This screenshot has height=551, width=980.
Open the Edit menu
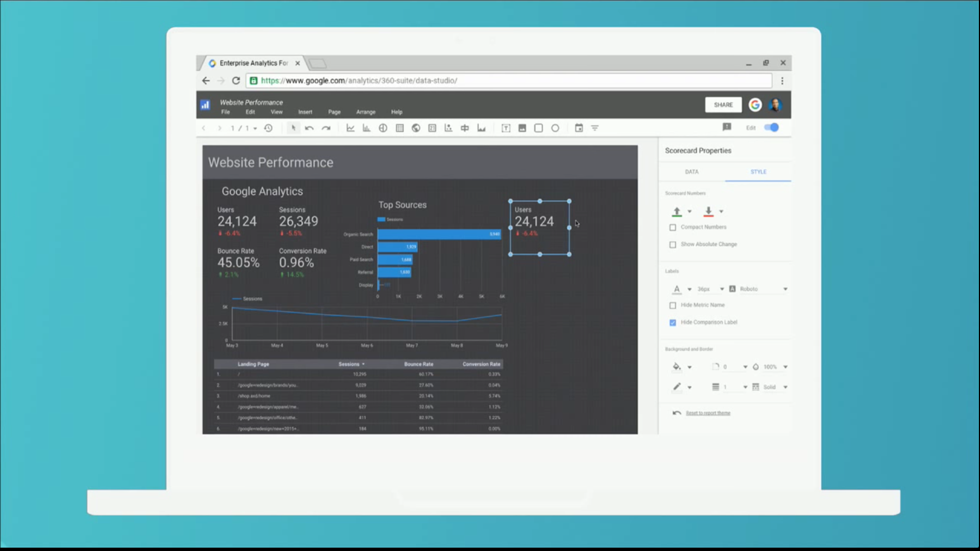coord(250,112)
